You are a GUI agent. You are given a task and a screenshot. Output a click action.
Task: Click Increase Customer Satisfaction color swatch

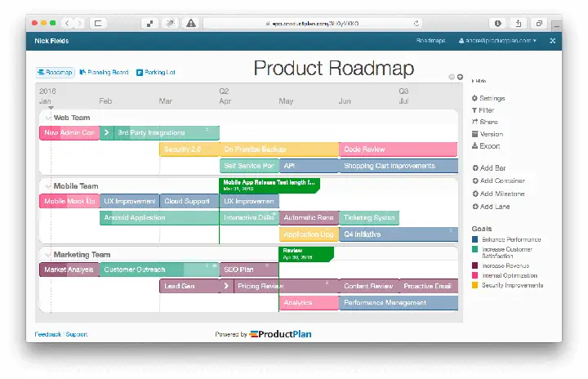pos(474,250)
